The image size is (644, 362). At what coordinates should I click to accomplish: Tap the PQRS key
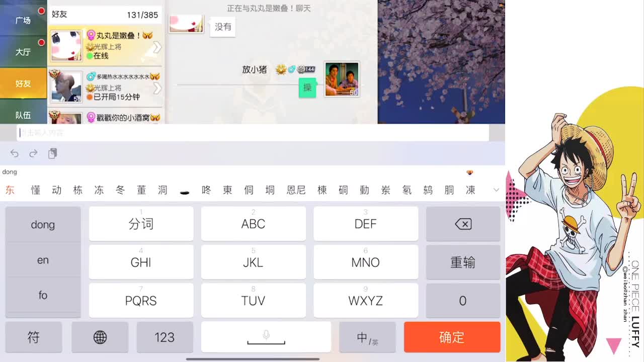coord(141,301)
